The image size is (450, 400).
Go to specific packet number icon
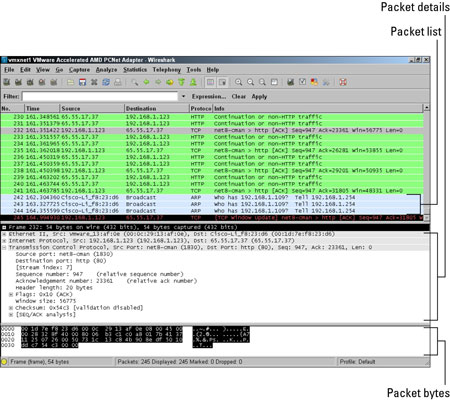pyautogui.click(x=170, y=82)
